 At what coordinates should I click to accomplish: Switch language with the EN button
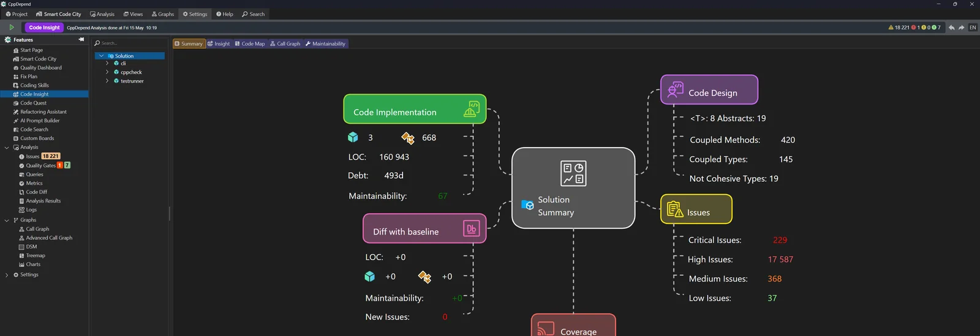click(973, 28)
